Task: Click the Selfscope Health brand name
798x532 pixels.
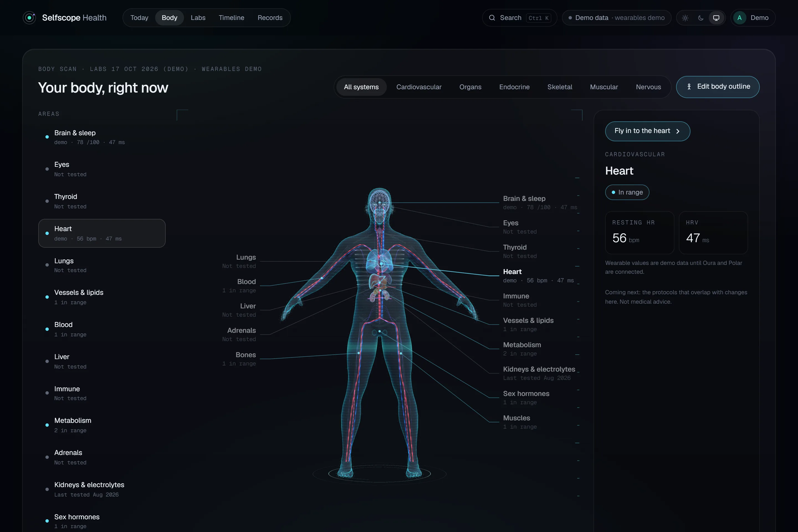Action: pyautogui.click(x=74, y=18)
